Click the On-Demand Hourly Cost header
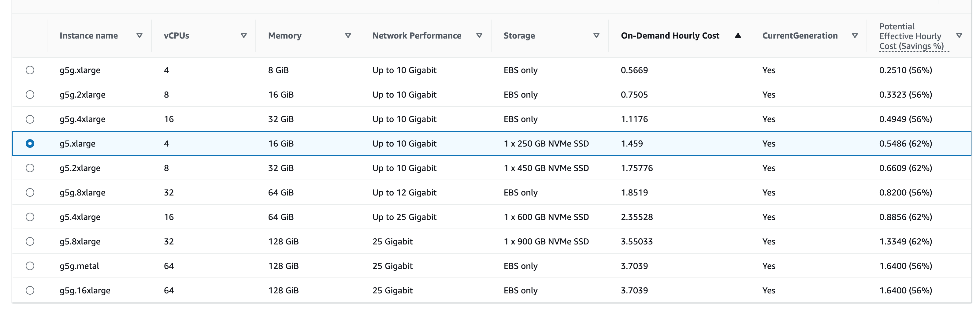The width and height of the screenshot is (980, 309). [x=670, y=35]
